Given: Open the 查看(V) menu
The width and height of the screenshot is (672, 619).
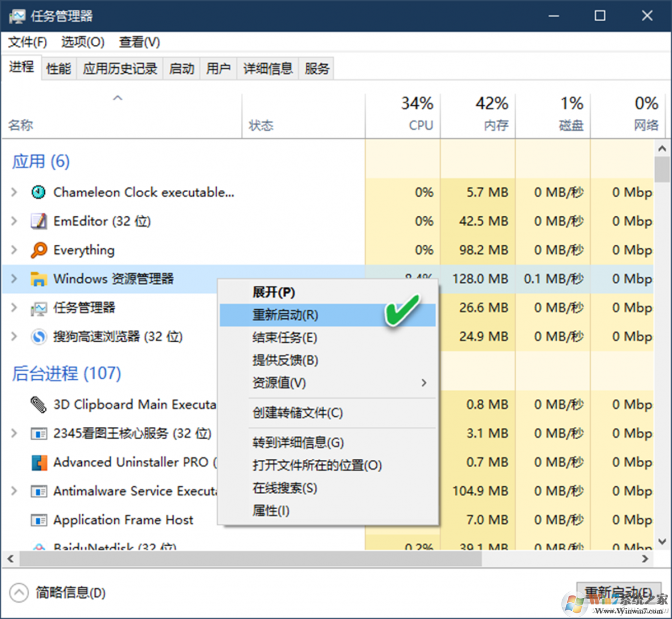Looking at the screenshot, I should 139,42.
